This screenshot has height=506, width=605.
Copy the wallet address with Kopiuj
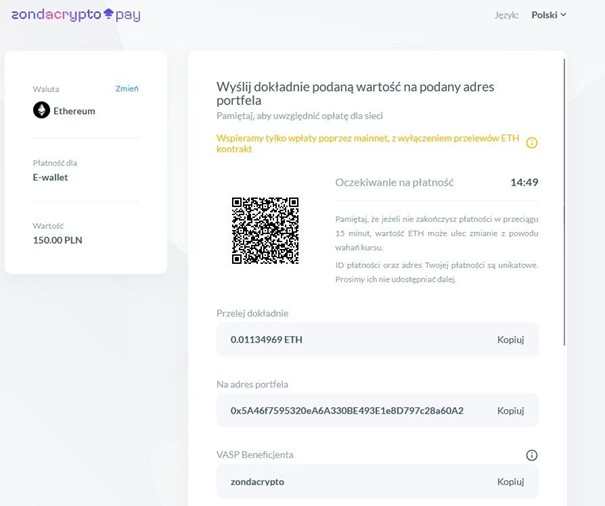tap(510, 411)
